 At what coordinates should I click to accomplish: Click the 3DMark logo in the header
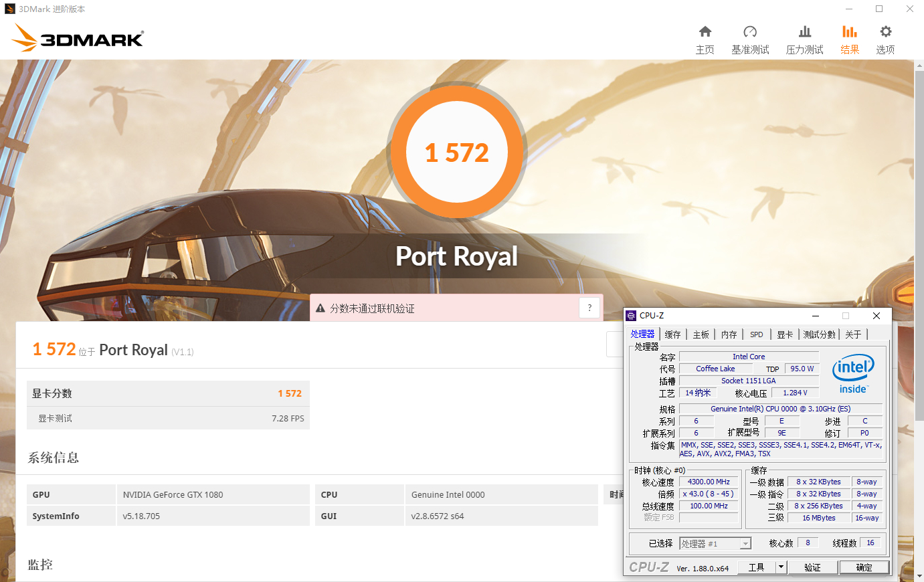click(x=78, y=38)
